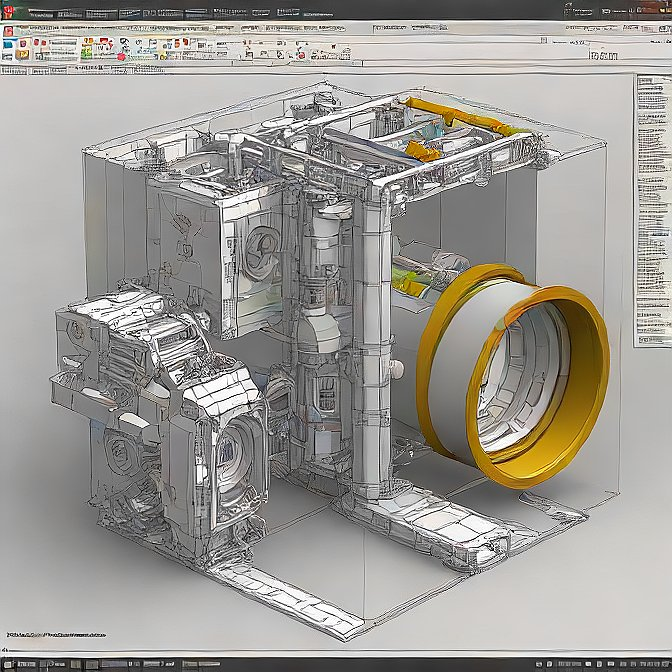The height and width of the screenshot is (672, 672).
Task: Select the pink square icon beside the blue box
Action: coord(24,43)
